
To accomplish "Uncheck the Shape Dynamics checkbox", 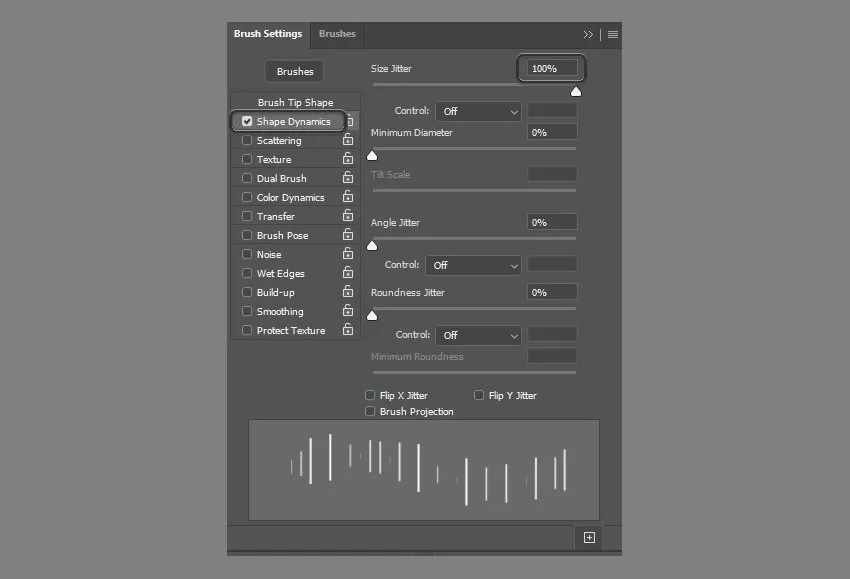I will coord(247,122).
